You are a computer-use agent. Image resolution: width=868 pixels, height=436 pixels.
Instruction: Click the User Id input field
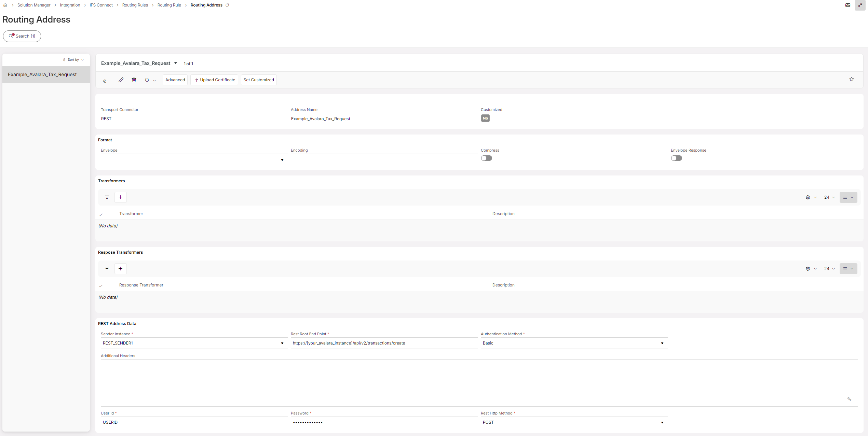[x=194, y=422]
